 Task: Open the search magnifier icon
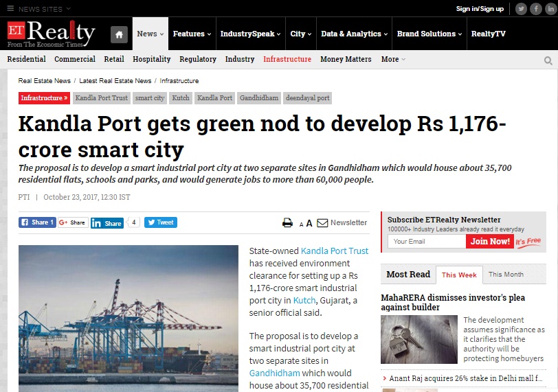point(548,61)
